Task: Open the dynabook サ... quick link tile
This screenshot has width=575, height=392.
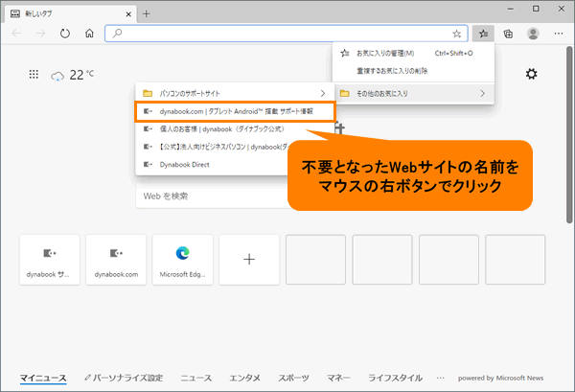Action: point(50,260)
